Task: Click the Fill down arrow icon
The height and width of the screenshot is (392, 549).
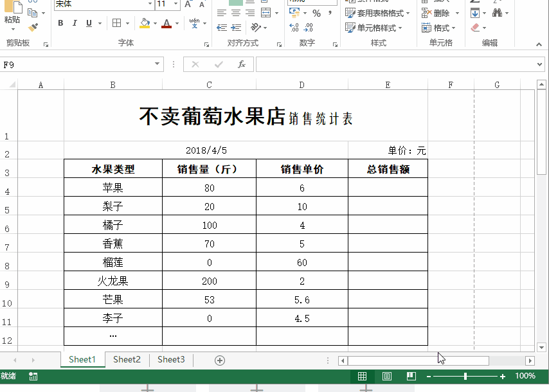Action: [475, 13]
